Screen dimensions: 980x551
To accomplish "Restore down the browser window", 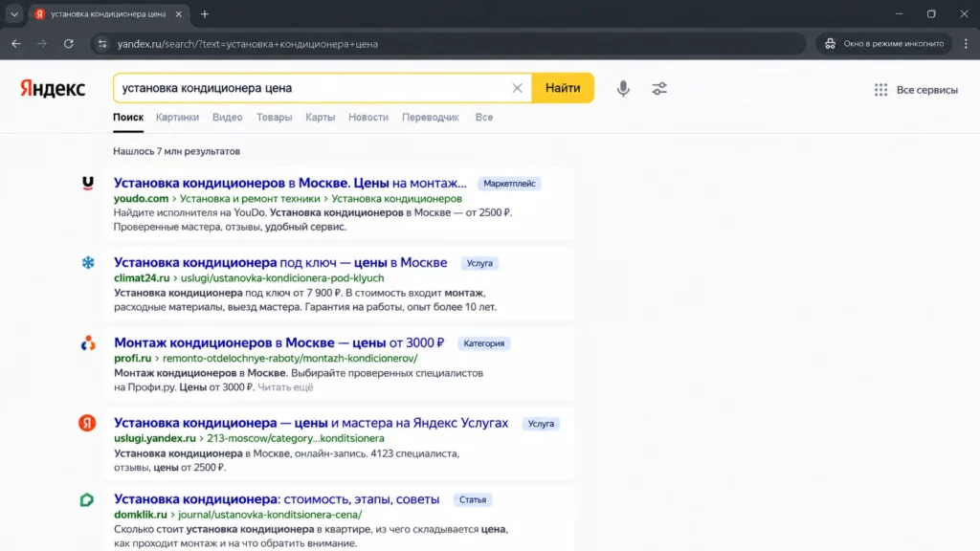I will pos(931,13).
